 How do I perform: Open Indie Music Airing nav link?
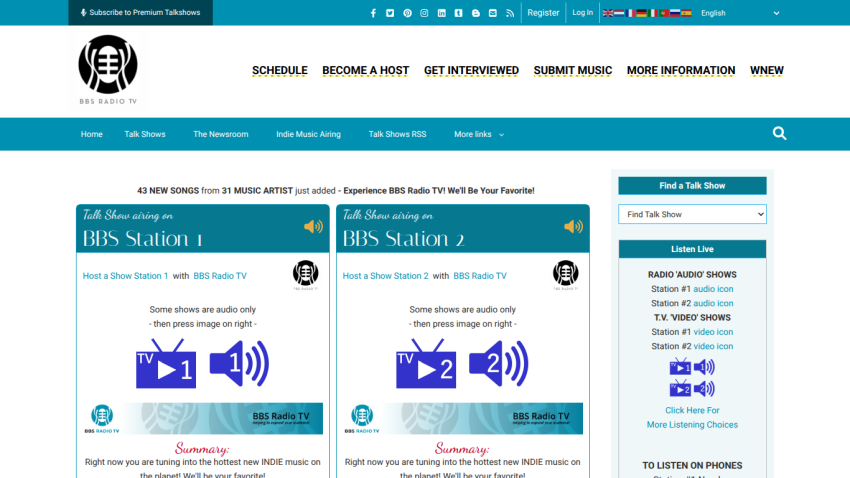[308, 134]
